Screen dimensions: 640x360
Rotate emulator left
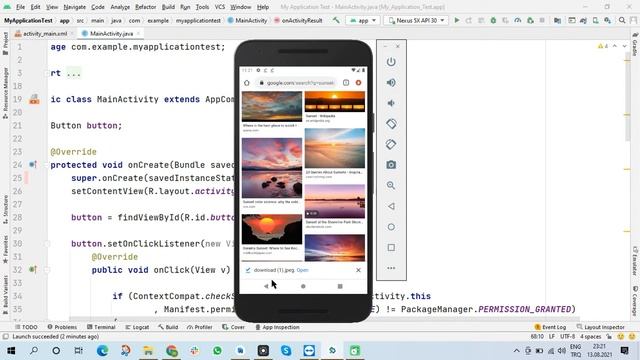click(x=391, y=124)
